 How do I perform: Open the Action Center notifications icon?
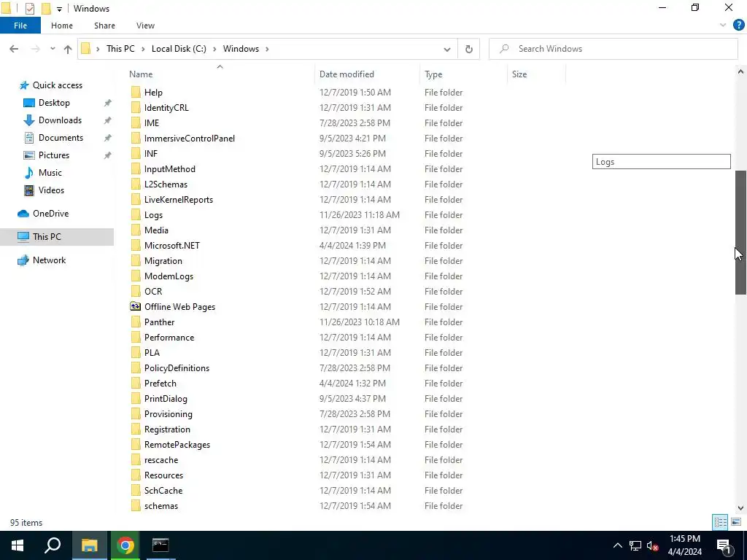pyautogui.click(x=724, y=545)
